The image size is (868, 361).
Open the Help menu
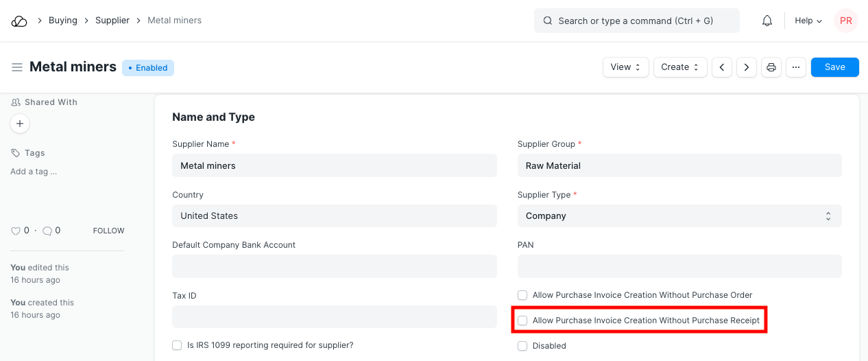click(808, 21)
